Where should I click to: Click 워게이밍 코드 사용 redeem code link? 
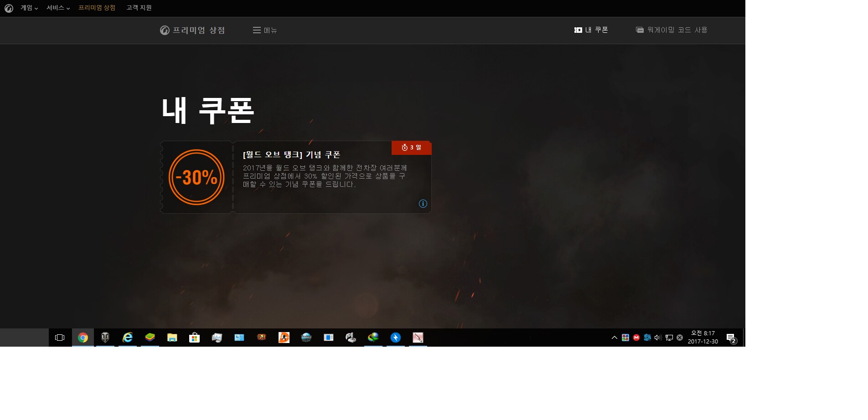pos(672,30)
